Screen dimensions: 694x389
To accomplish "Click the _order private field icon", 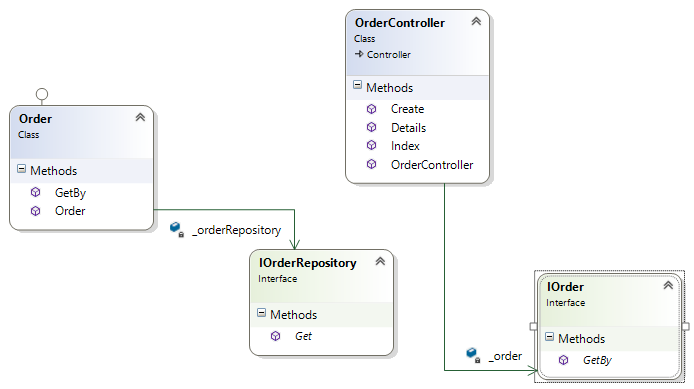I will 473,355.
